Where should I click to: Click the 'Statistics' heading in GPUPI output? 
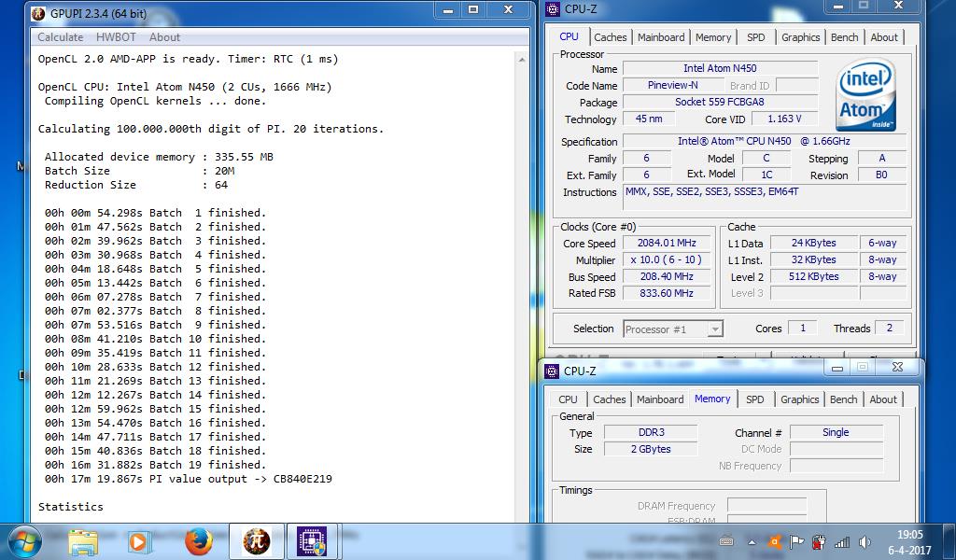pos(71,507)
